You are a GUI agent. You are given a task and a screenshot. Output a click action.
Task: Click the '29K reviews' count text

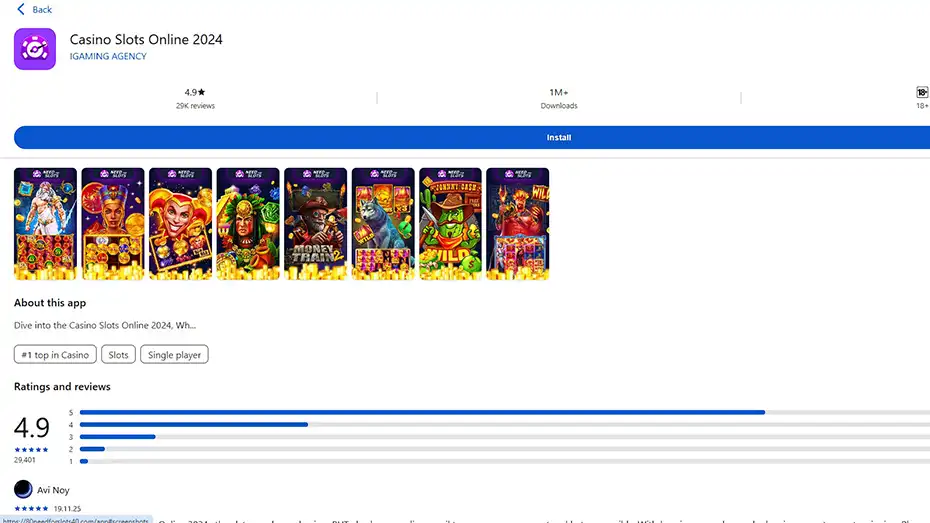[x=195, y=106]
